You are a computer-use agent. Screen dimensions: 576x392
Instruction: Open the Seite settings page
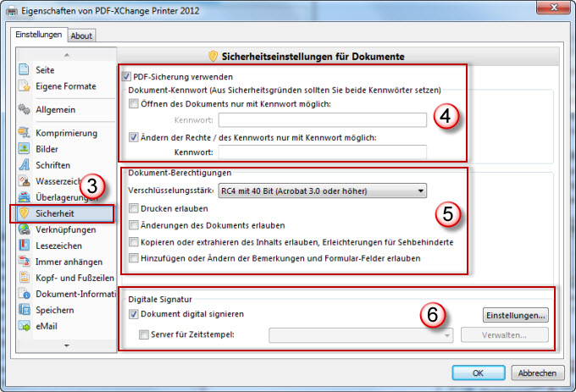click(x=45, y=69)
